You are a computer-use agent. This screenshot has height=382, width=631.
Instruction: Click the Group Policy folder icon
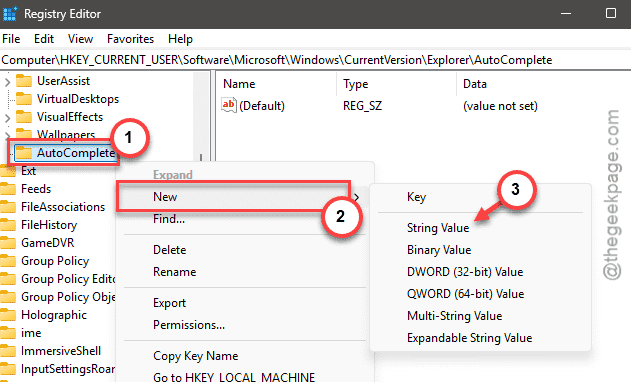point(8,261)
